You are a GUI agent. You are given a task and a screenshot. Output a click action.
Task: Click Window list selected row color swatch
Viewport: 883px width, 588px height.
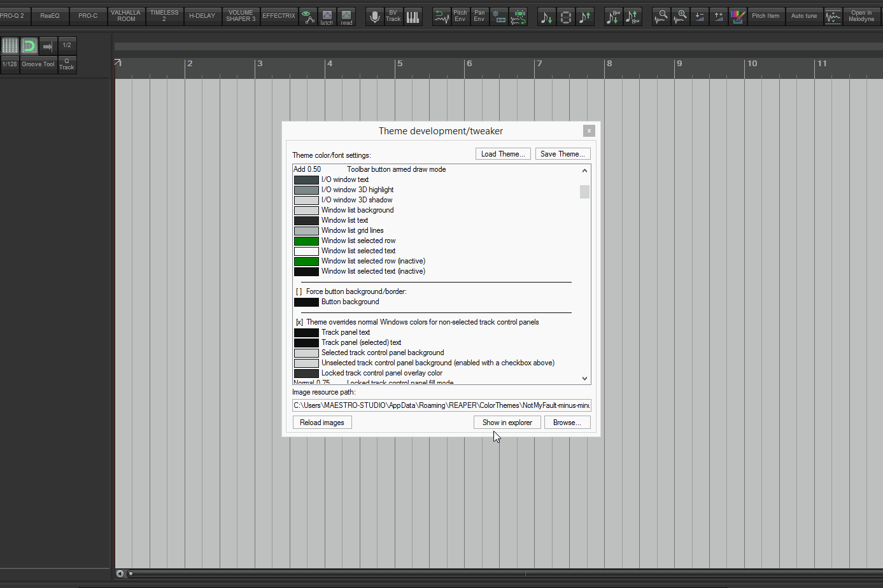306,241
